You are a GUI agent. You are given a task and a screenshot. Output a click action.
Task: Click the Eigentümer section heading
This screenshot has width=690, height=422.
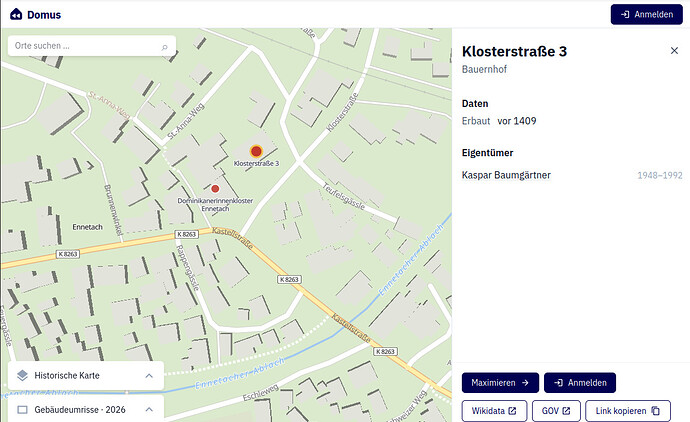click(x=487, y=153)
